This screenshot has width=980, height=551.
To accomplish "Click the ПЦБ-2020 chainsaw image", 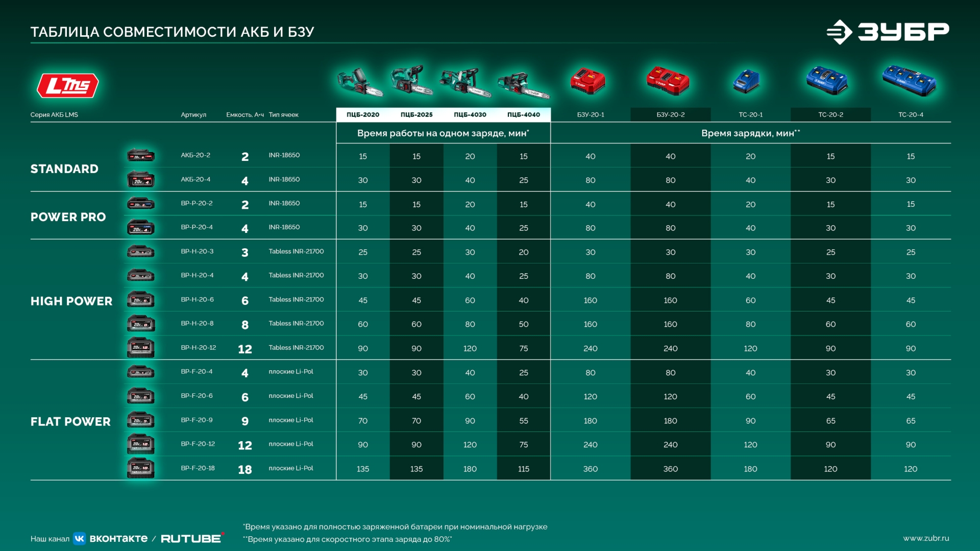I will click(359, 82).
